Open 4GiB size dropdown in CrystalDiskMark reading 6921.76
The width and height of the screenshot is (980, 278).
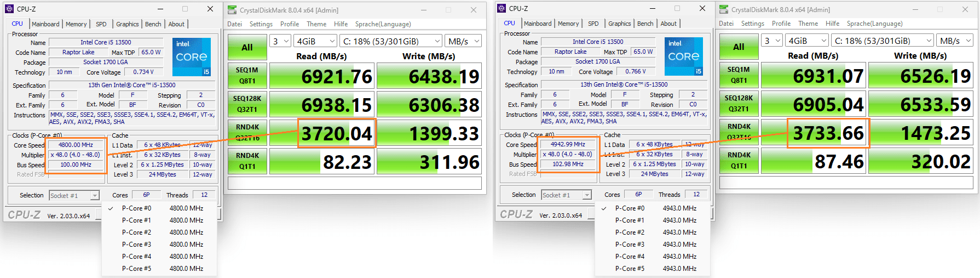[315, 41]
